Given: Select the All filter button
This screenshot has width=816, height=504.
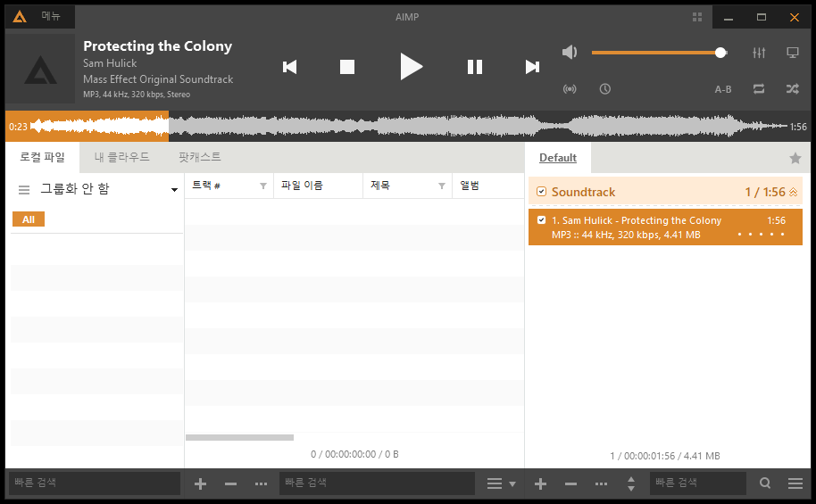Looking at the screenshot, I should click(x=29, y=219).
